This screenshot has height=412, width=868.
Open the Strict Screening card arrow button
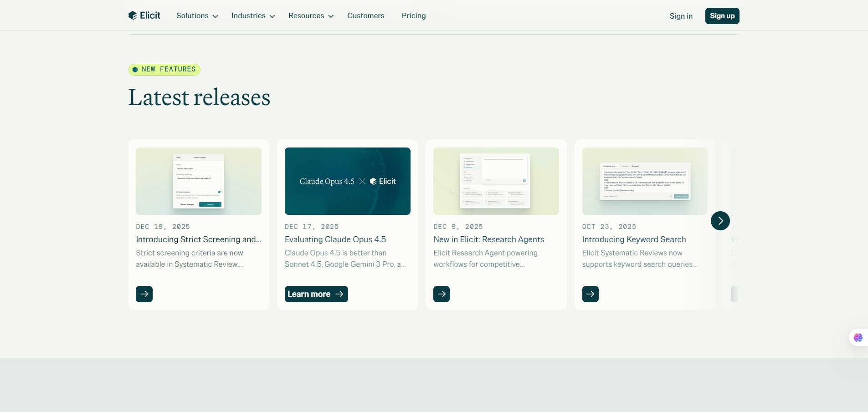(x=144, y=294)
